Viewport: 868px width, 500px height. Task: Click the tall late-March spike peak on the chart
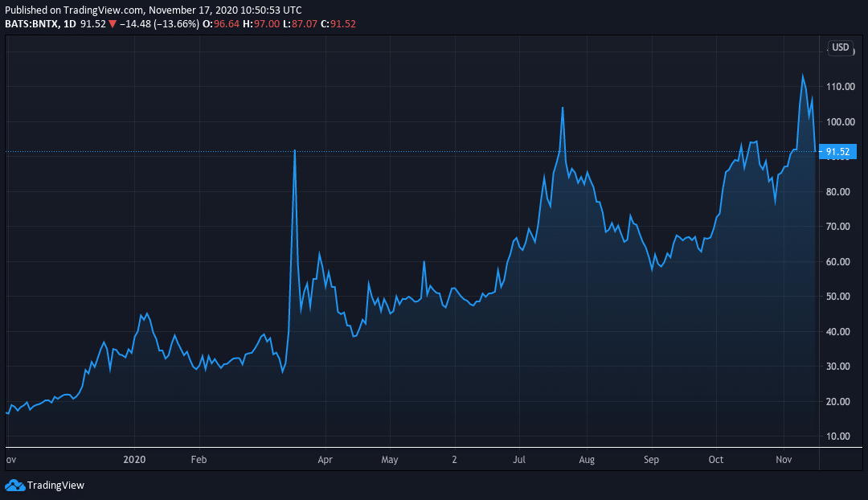coord(294,150)
